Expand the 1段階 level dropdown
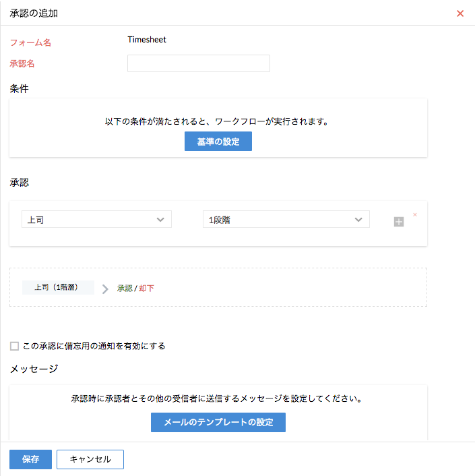475x476 pixels. (x=286, y=220)
